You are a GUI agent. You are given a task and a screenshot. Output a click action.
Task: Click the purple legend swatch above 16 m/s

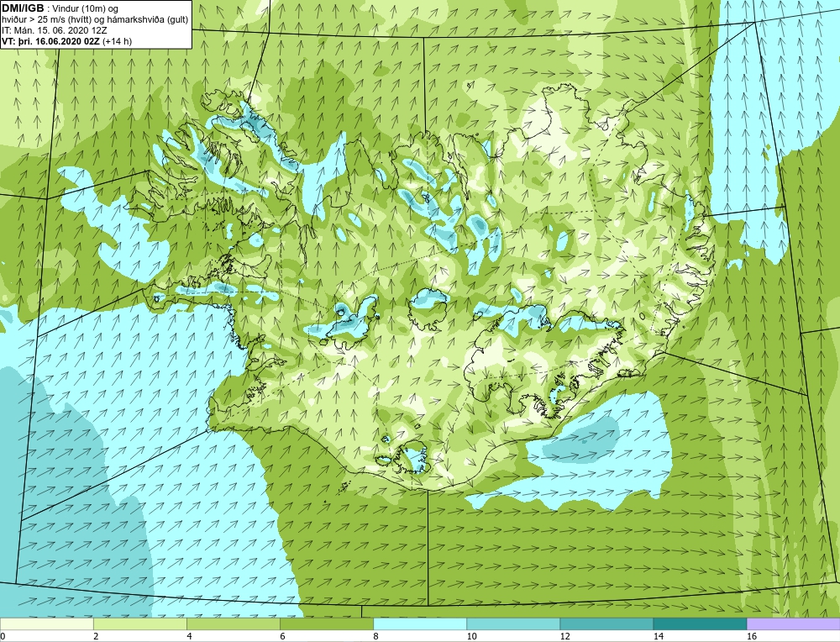tap(794, 624)
